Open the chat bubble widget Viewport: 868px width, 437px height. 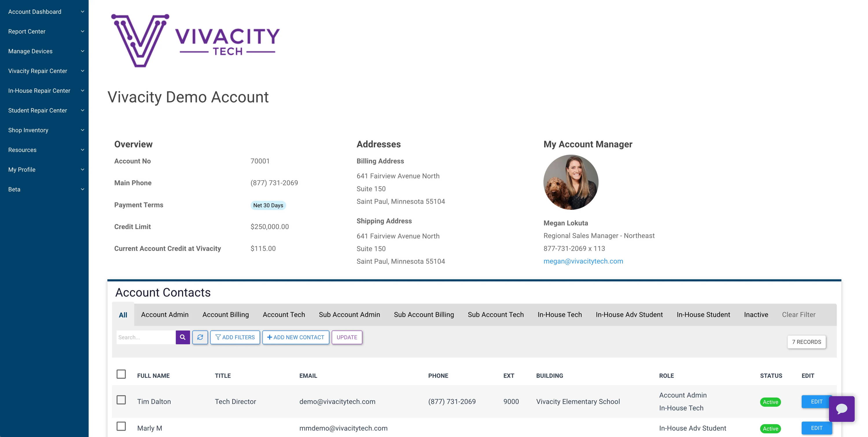[841, 409]
